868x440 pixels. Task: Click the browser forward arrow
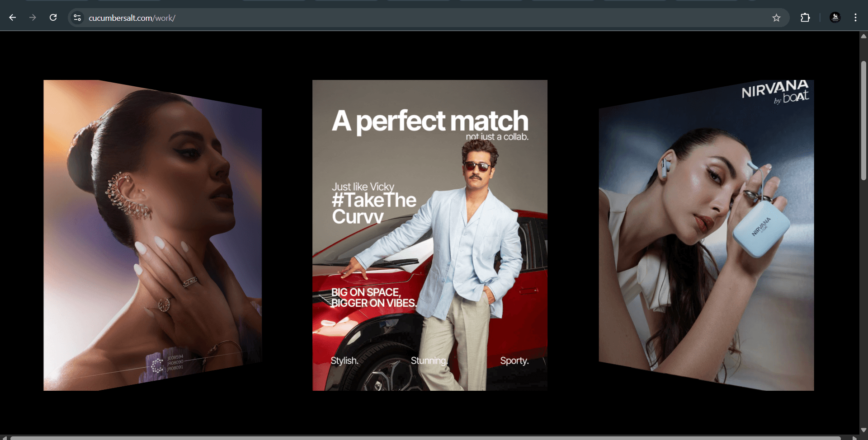click(x=33, y=18)
